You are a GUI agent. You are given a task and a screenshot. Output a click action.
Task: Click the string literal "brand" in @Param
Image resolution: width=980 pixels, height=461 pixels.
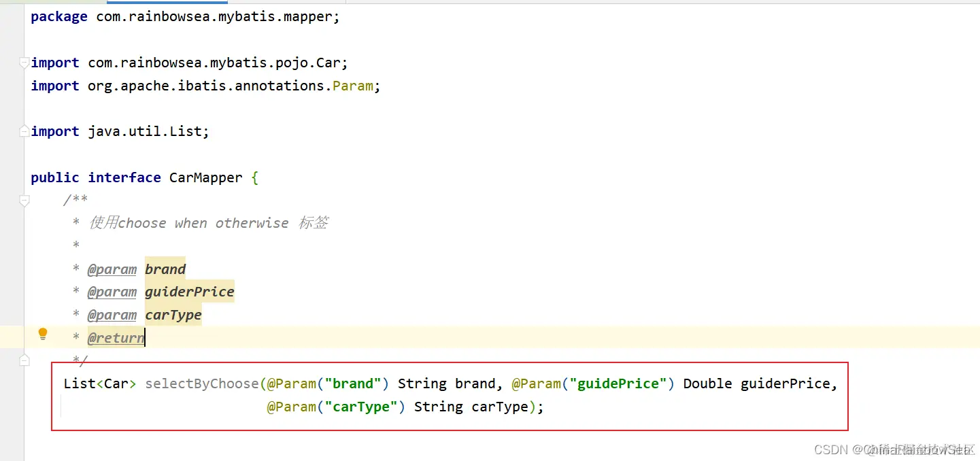pyautogui.click(x=353, y=383)
